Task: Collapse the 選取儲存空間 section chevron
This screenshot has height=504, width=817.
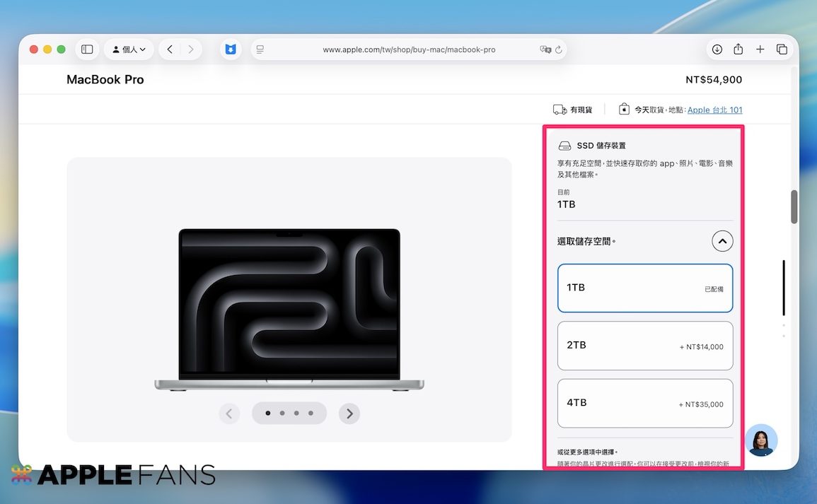Action: (722, 242)
